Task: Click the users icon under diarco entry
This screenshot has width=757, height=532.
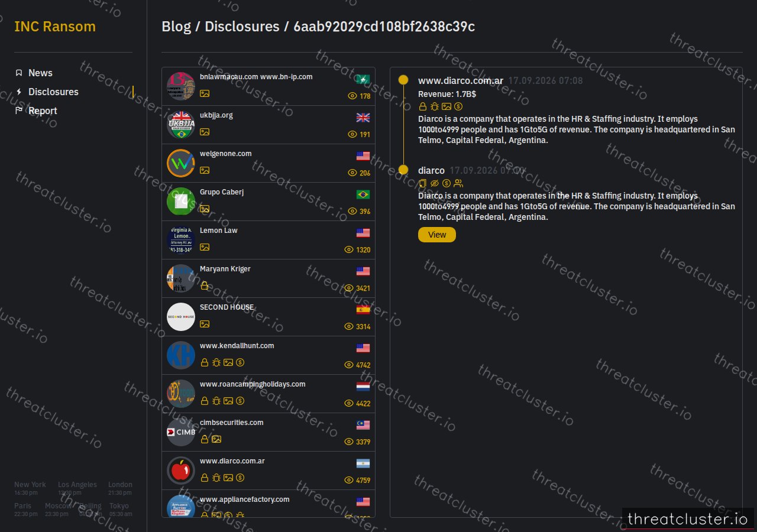Action: (458, 183)
